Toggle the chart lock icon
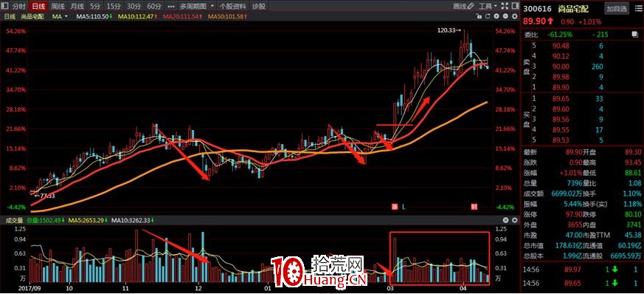This screenshot has height=294, width=644. (x=478, y=16)
